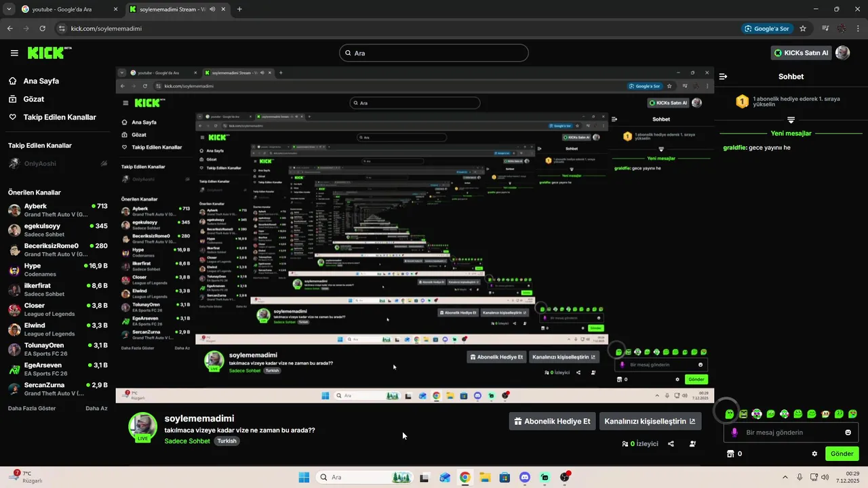
Task: Click the kick.com address bar
Action: (393, 28)
